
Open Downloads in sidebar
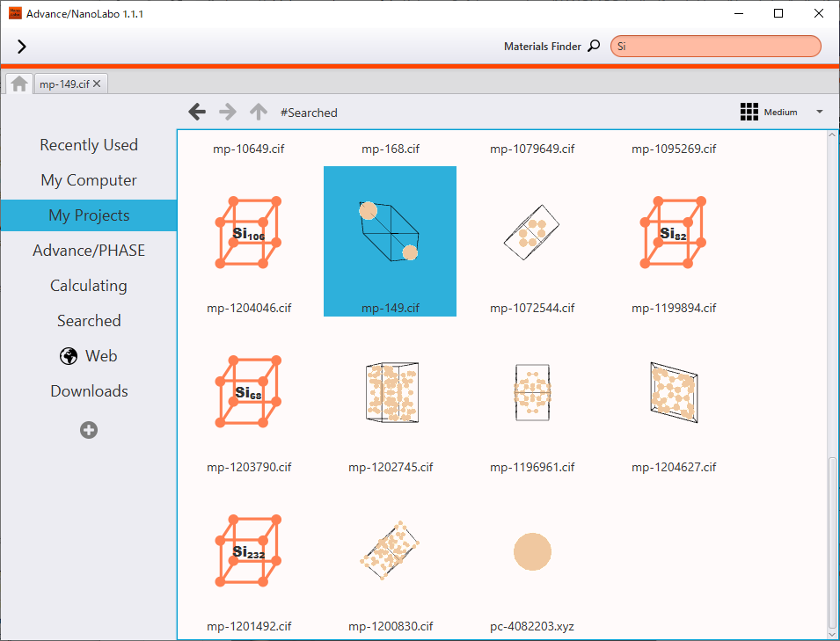(x=89, y=391)
